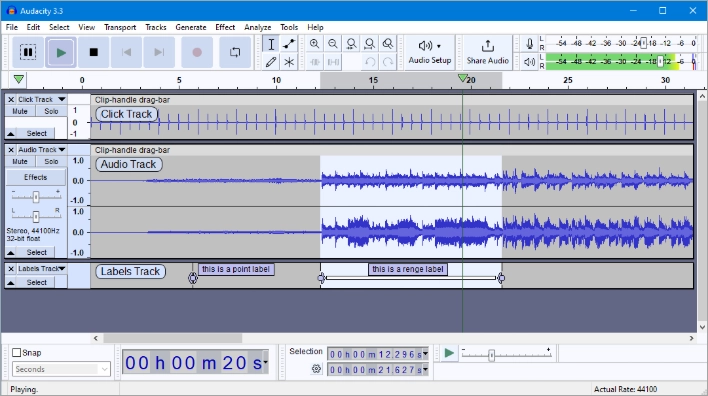Select the Multi-tool asterisk icon
The width and height of the screenshot is (708, 396).
[x=289, y=62]
